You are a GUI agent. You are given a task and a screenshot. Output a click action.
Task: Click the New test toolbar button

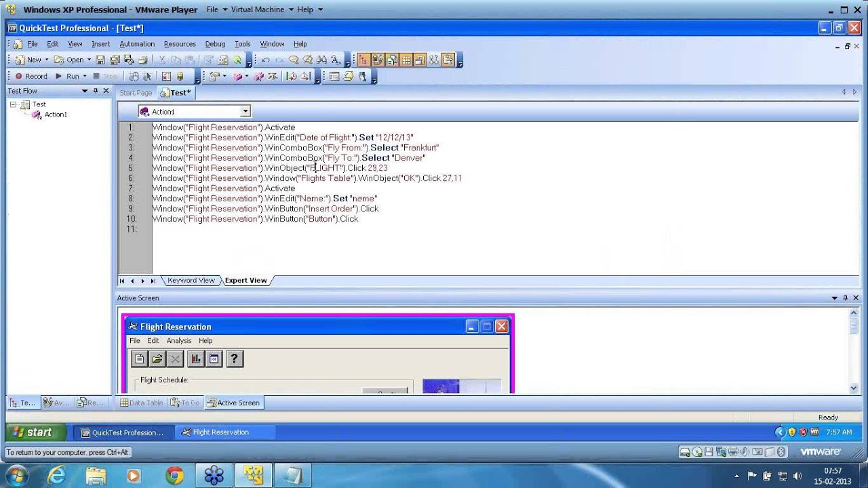28,60
